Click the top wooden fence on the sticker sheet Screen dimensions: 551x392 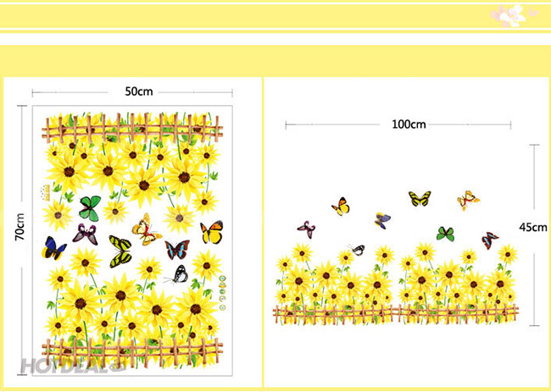(x=132, y=130)
